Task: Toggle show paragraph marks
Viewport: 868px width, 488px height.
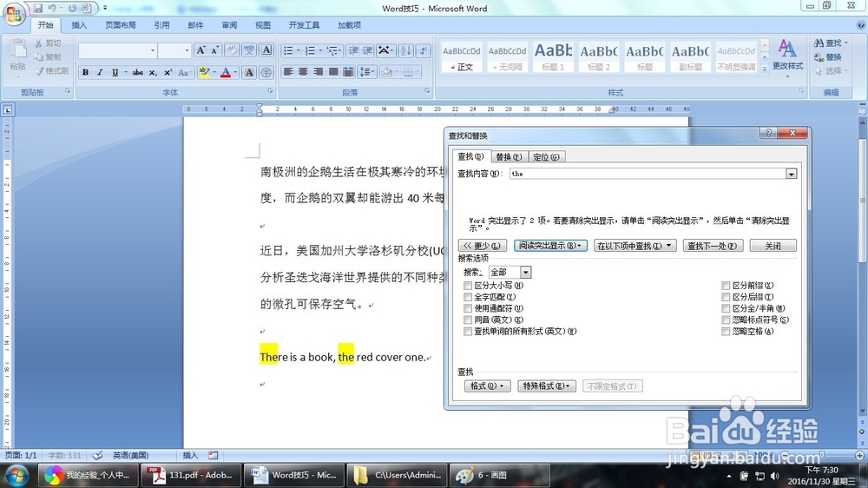Action: point(424,50)
